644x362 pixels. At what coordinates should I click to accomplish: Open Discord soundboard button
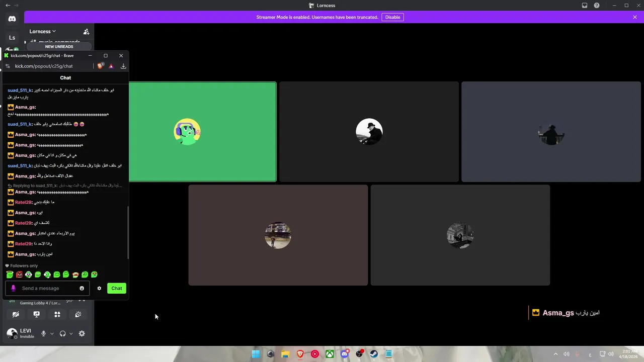tap(78, 314)
